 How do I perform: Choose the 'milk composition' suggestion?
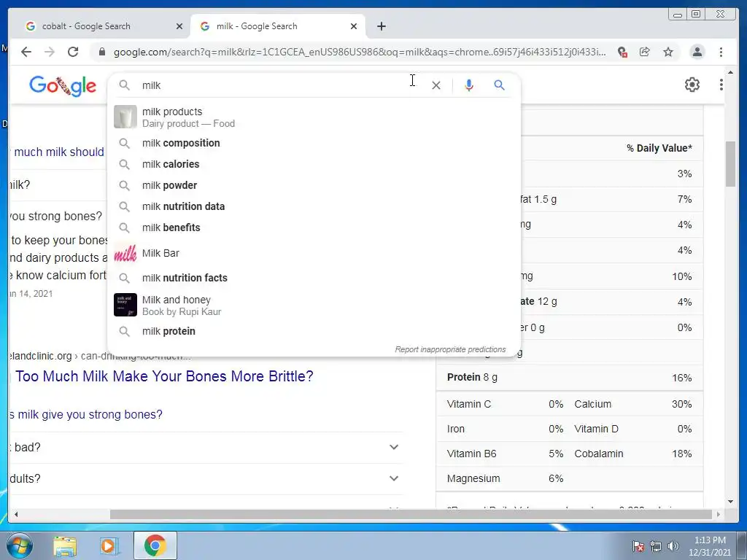(x=314, y=143)
